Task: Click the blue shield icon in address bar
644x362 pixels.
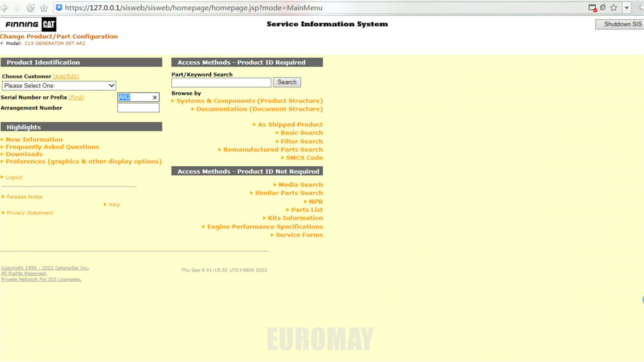Action: [x=59, y=8]
